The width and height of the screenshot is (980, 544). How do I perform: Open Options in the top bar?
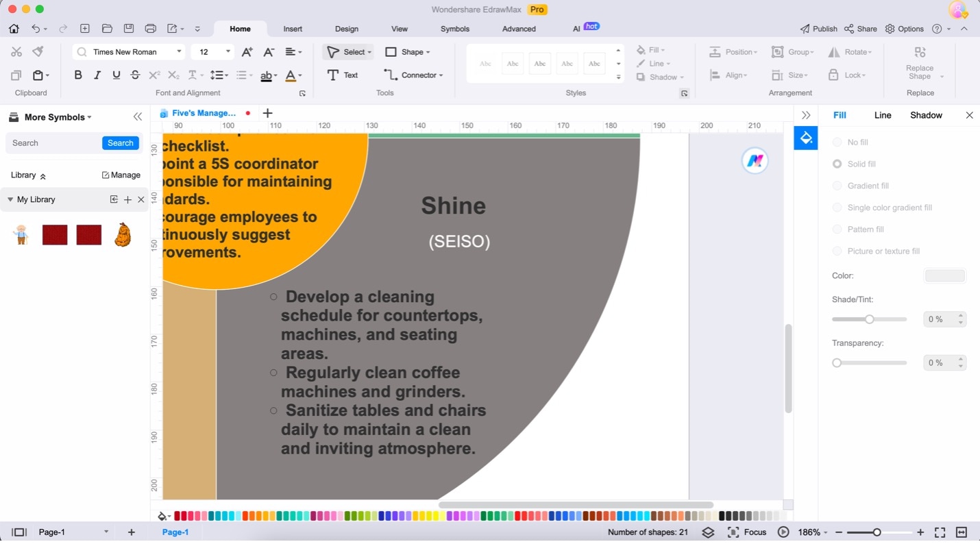(x=905, y=29)
